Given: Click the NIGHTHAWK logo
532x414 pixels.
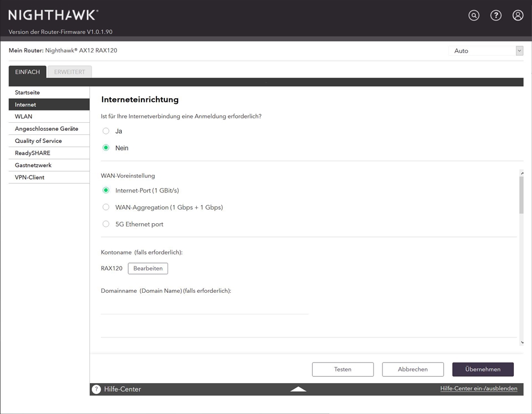Looking at the screenshot, I should point(53,15).
